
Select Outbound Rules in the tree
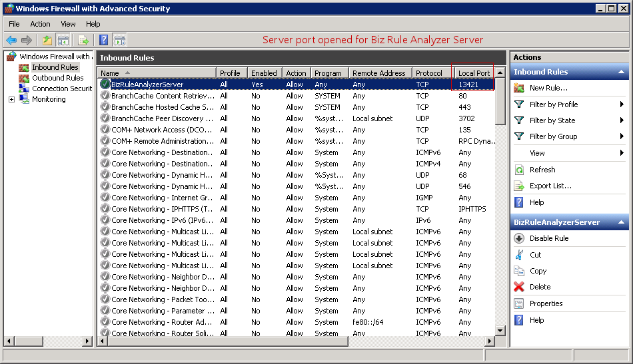coord(58,78)
